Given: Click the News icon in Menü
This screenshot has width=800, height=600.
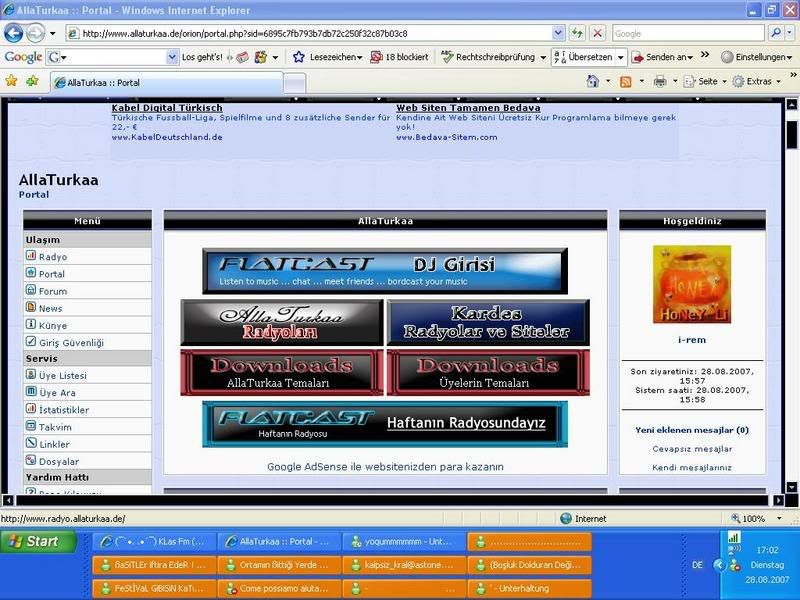Looking at the screenshot, I should 31,307.
